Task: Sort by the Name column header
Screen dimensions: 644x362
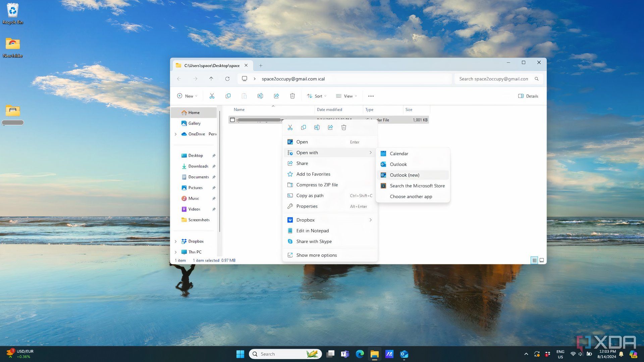Action: pos(272,110)
